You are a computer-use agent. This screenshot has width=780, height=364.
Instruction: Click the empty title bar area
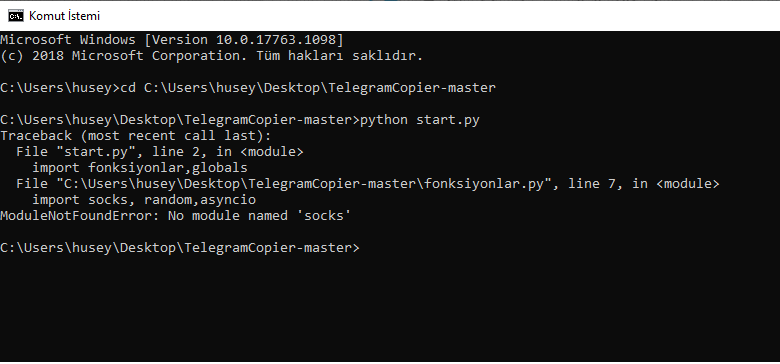pyautogui.click(x=438, y=16)
